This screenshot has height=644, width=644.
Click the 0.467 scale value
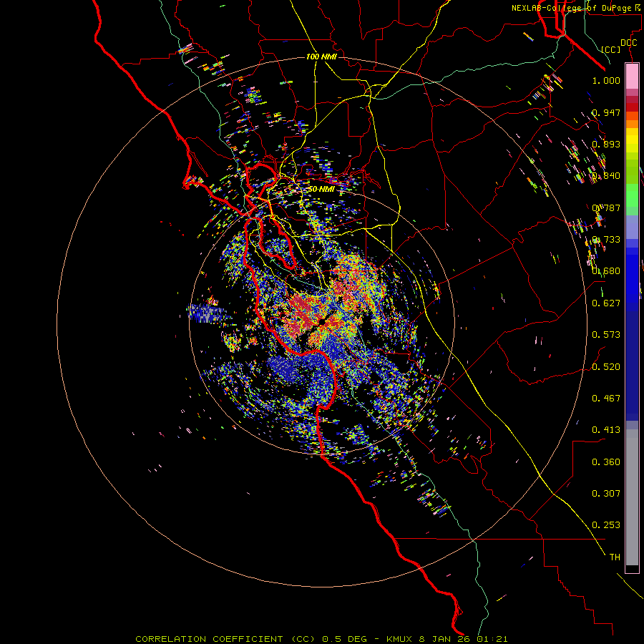606,399
